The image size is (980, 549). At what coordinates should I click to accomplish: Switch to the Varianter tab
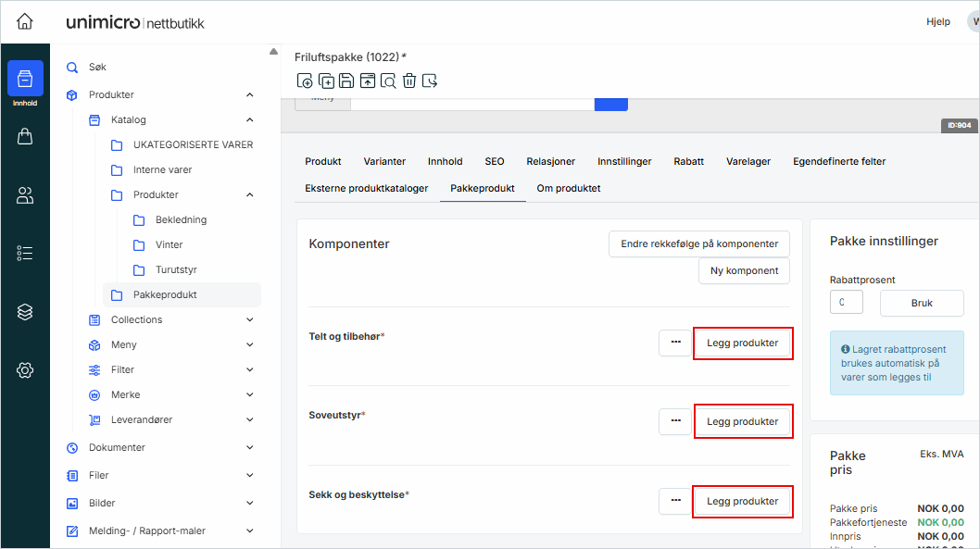[384, 161]
